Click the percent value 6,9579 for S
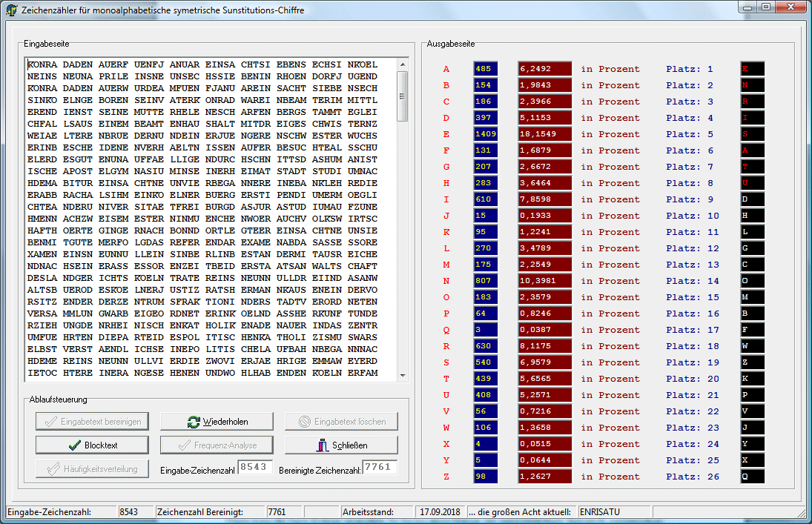 point(545,362)
